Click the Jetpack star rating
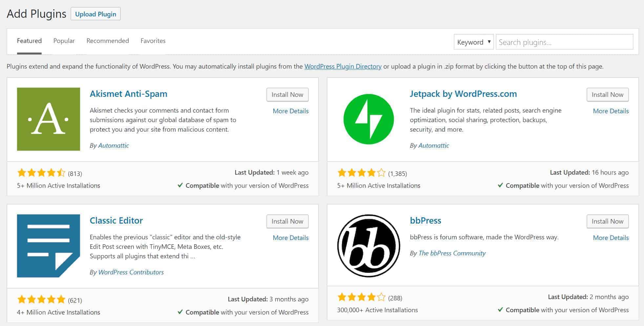The width and height of the screenshot is (644, 326). pyautogui.click(x=362, y=173)
